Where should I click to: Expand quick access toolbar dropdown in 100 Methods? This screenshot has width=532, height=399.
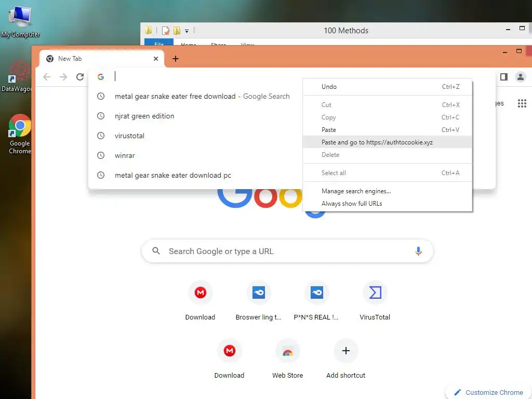coord(187,31)
